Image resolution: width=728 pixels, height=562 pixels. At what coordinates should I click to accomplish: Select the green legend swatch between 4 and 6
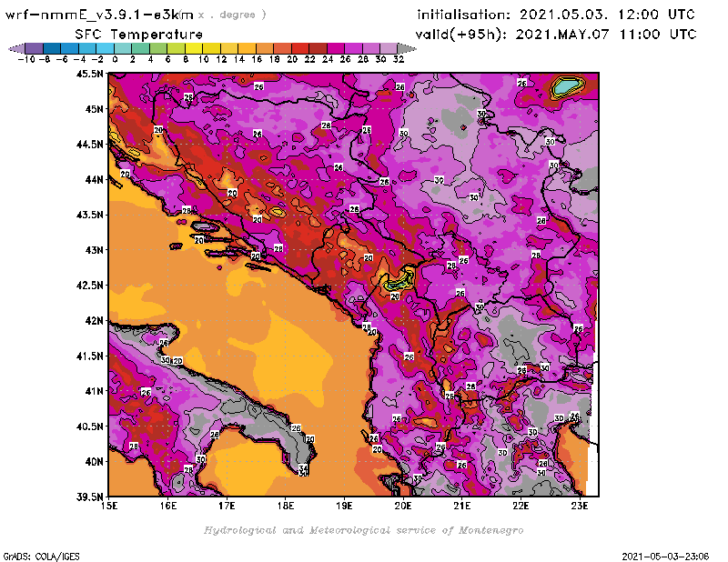pyautogui.click(x=157, y=48)
